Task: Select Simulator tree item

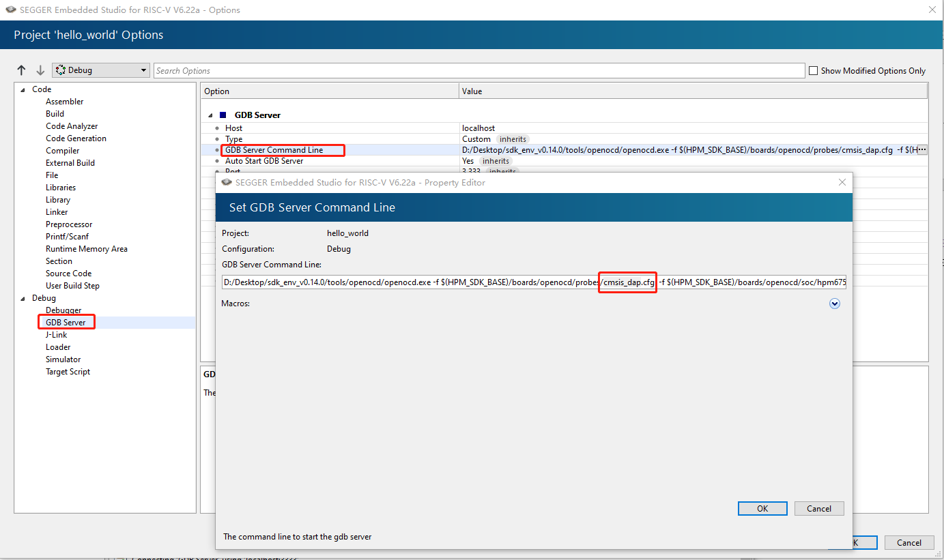Action: coord(63,359)
